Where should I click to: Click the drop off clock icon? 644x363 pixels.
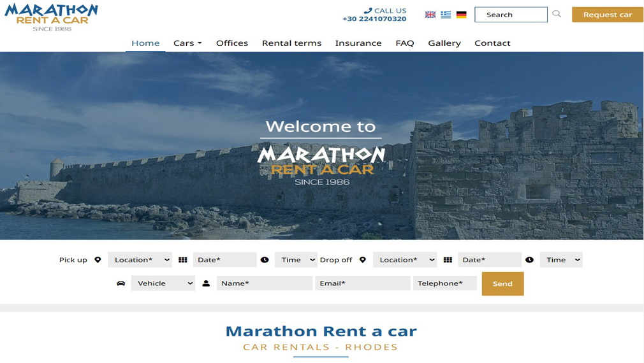529,260
